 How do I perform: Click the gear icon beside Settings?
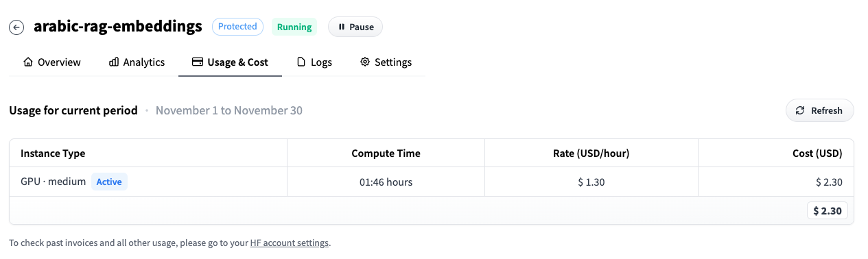point(365,62)
